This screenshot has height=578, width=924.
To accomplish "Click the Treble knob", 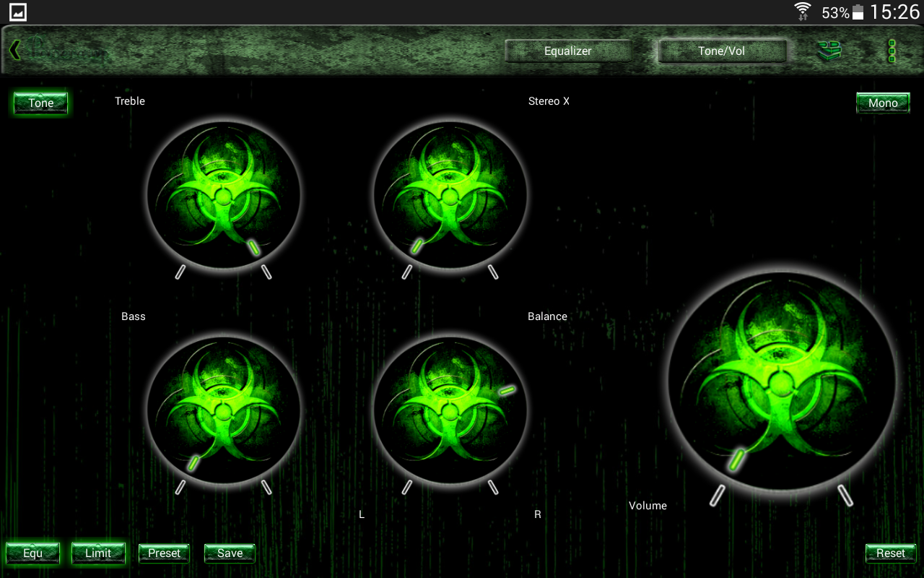I will tap(224, 195).
